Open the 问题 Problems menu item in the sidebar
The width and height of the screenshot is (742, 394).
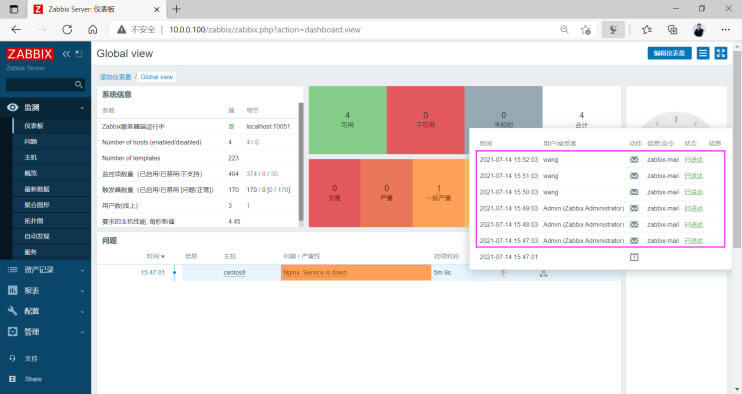[31, 141]
